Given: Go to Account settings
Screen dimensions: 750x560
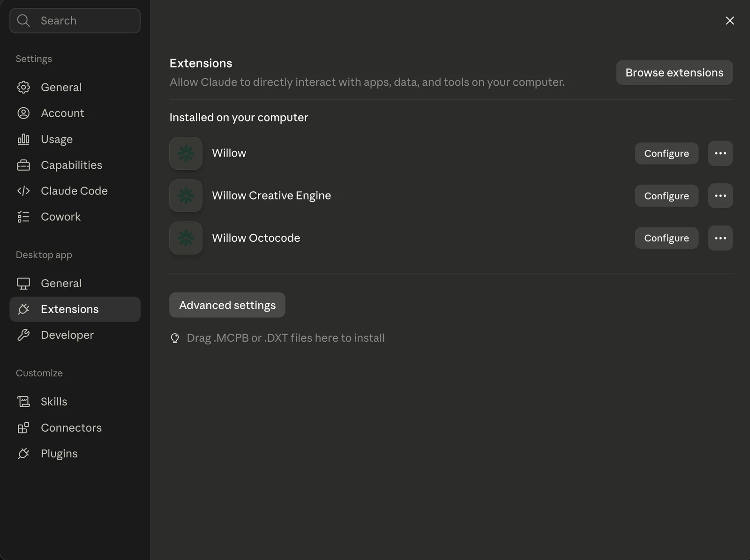Looking at the screenshot, I should coord(75,113).
